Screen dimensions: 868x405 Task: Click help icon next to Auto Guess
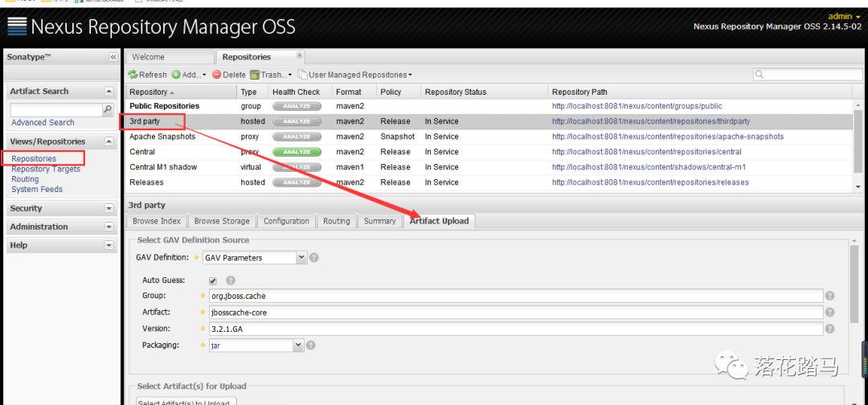pos(231,280)
